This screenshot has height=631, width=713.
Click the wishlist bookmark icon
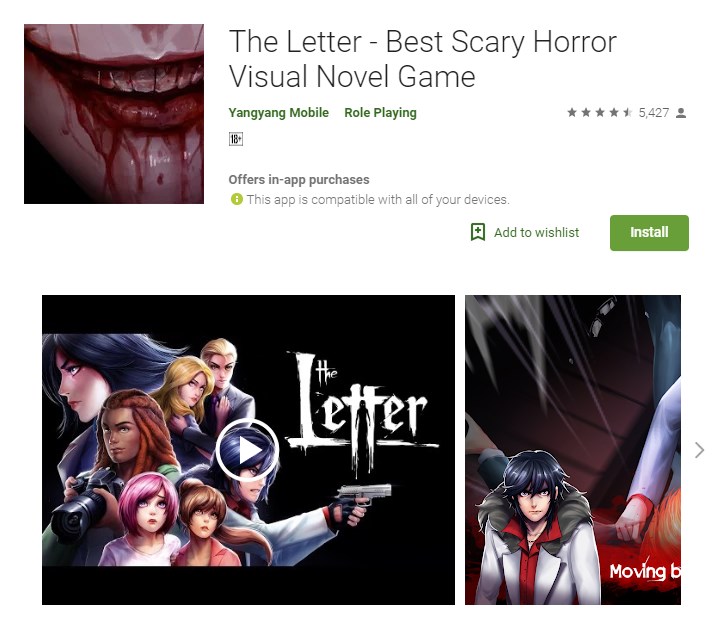coord(477,232)
